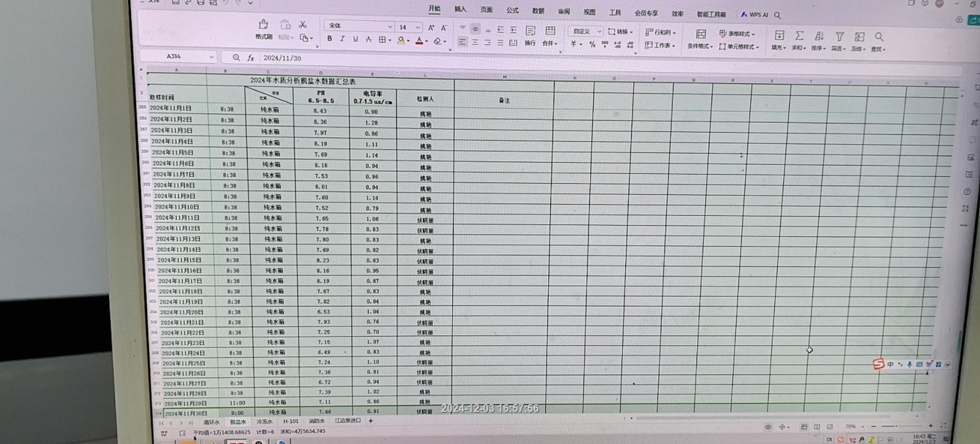Toggle Italic formatting
Image resolution: width=980 pixels, height=444 pixels.
point(342,39)
